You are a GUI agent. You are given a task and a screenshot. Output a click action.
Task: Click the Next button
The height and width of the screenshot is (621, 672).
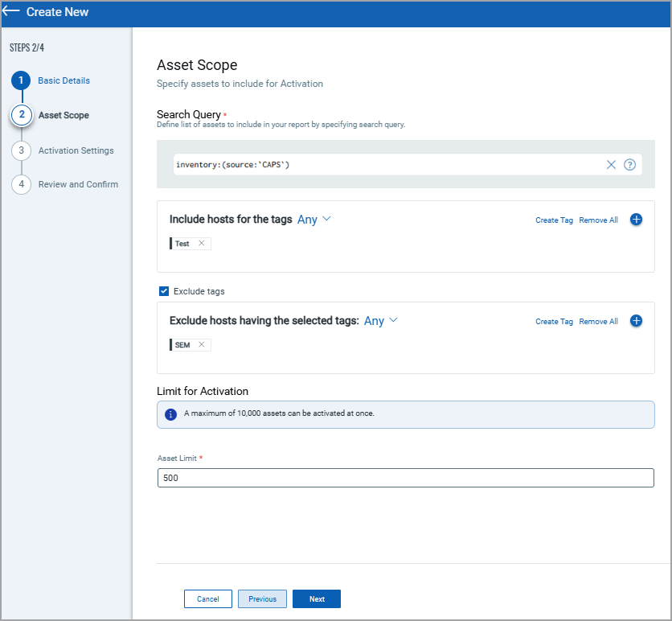[317, 598]
